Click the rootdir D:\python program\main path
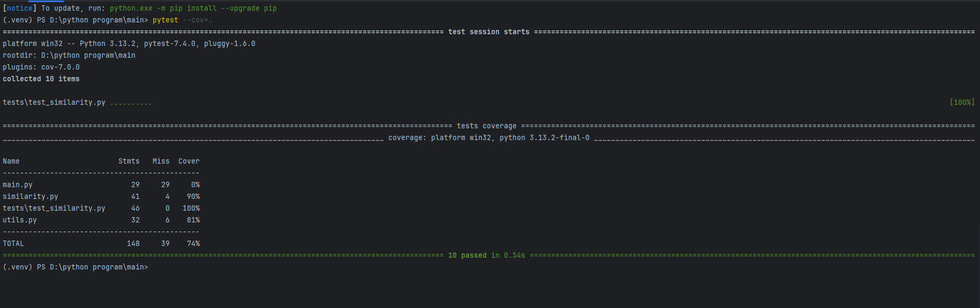Image resolution: width=980 pixels, height=308 pixels. coord(88,55)
